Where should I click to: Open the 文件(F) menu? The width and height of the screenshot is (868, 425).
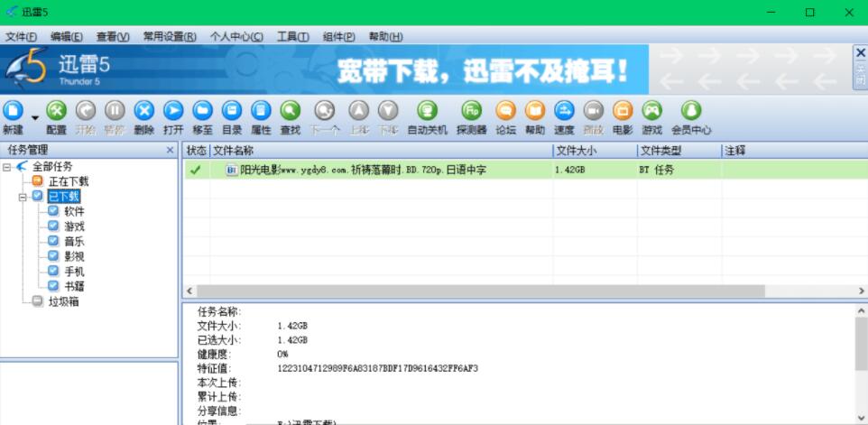point(21,37)
